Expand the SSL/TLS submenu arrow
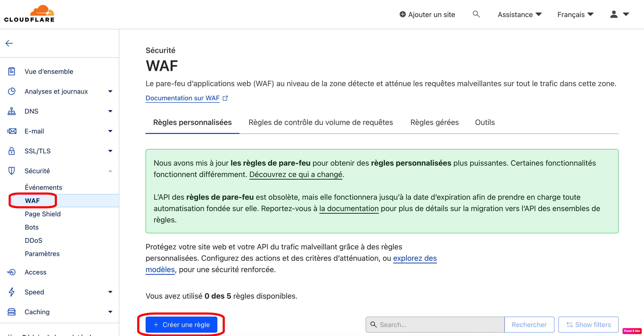 (110, 151)
